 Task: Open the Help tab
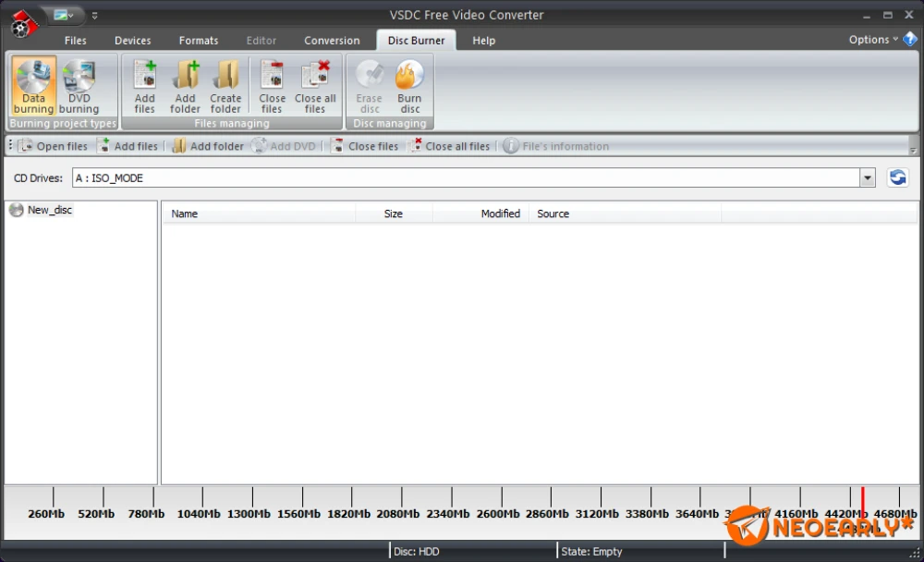(484, 40)
